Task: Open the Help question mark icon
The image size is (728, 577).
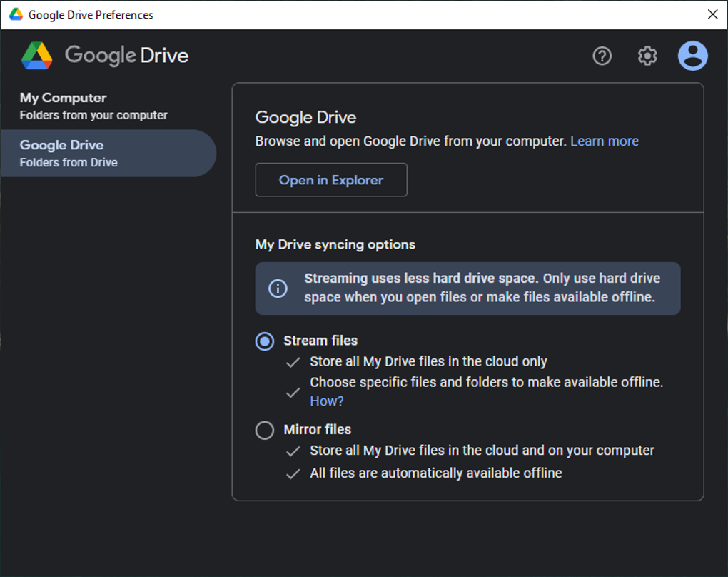Action: [x=602, y=56]
